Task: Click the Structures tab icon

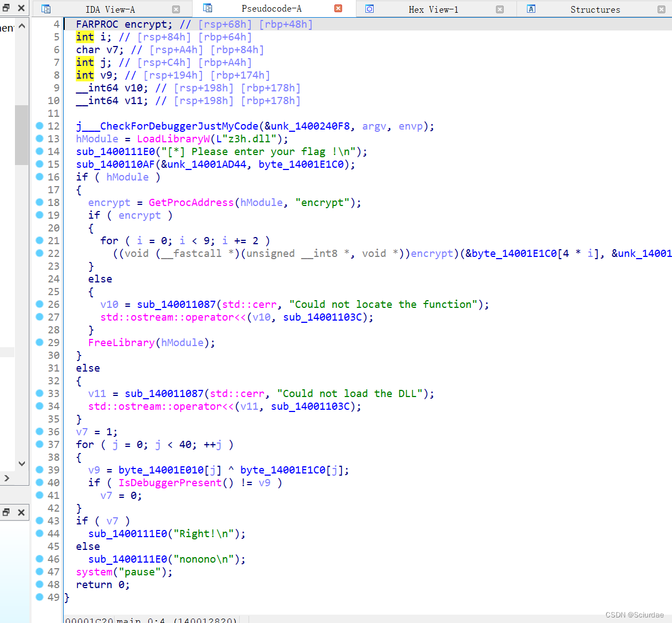Action: pos(531,9)
